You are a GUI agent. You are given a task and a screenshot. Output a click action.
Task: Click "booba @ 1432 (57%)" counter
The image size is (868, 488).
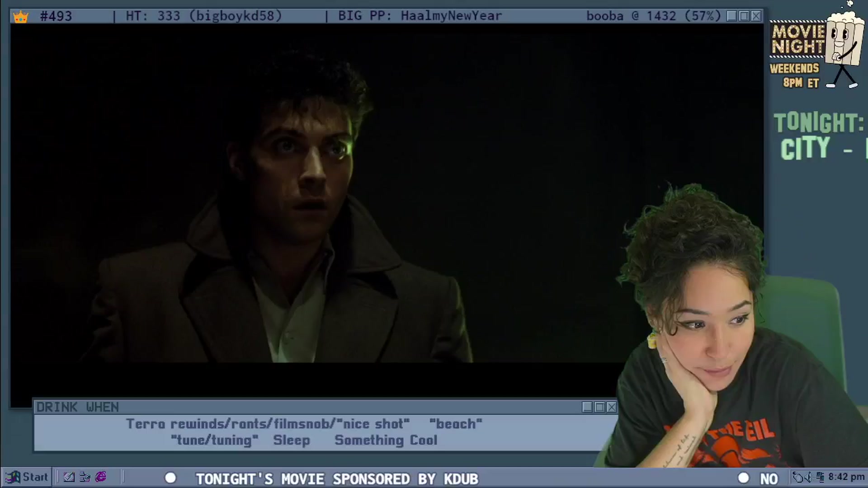click(x=653, y=16)
